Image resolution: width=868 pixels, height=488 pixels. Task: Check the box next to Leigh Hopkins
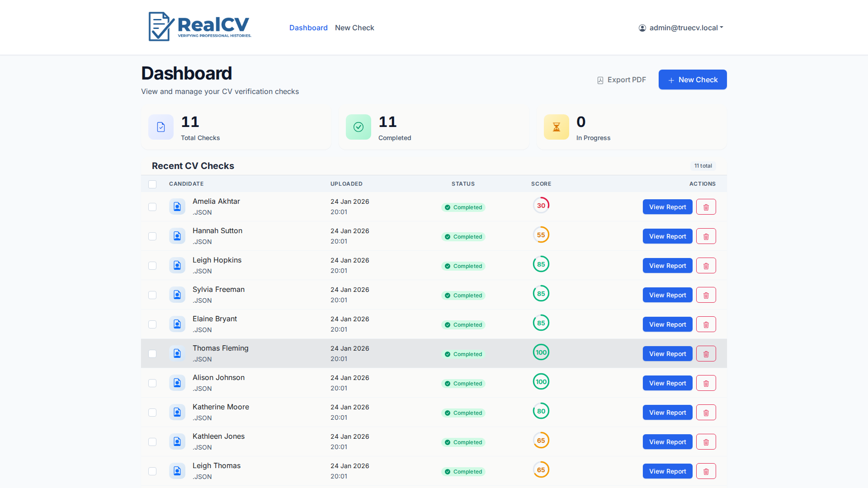(x=152, y=266)
